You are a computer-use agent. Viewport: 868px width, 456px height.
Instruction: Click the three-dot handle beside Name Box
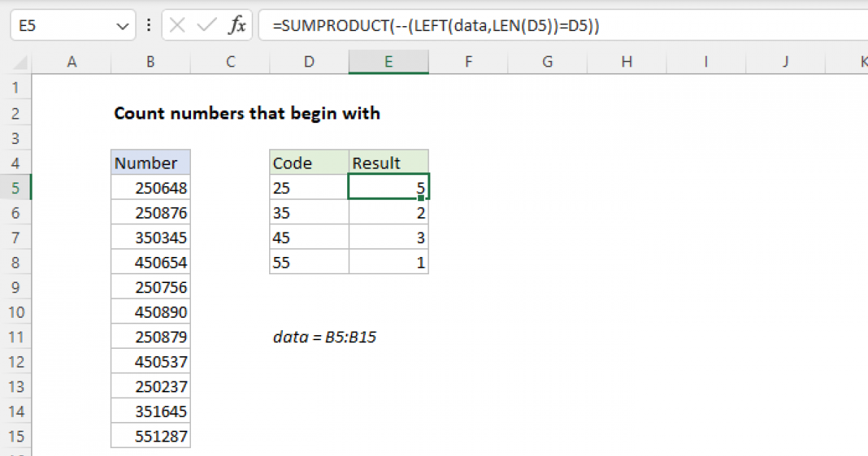click(x=149, y=26)
